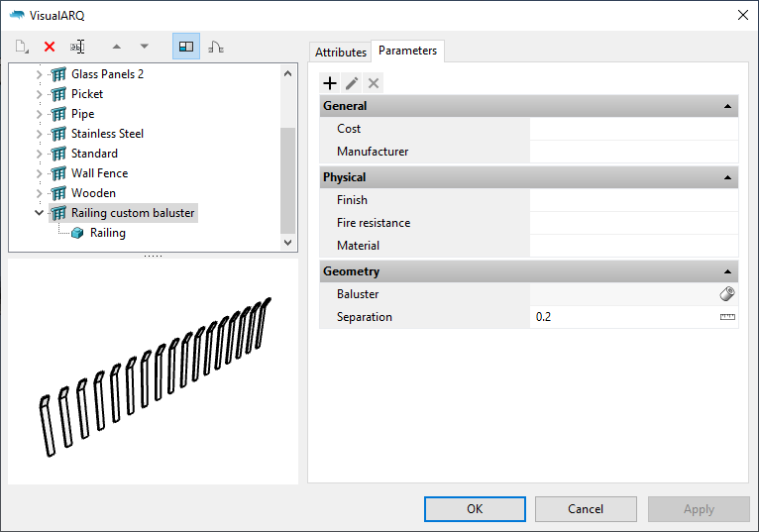Click the Baluster object picker icon
The height and width of the screenshot is (532, 759).
(x=727, y=294)
